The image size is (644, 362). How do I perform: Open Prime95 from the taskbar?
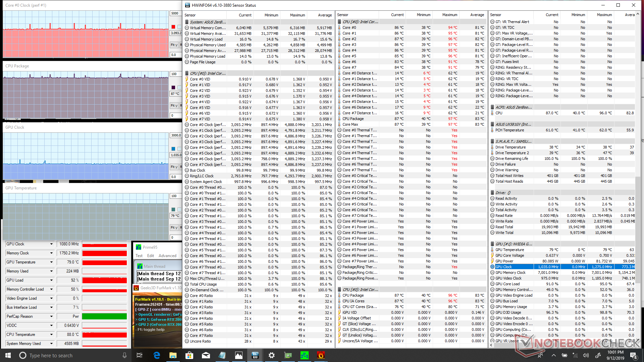pyautogui.click(x=304, y=355)
